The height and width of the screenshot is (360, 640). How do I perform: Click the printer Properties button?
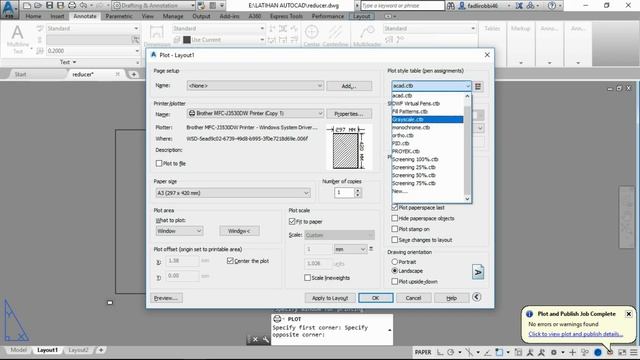click(349, 114)
